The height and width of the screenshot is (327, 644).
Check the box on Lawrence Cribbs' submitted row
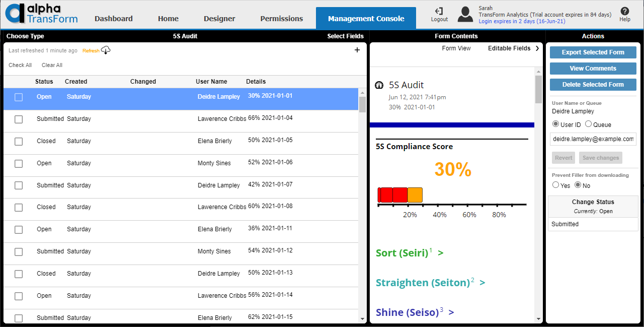point(19,119)
